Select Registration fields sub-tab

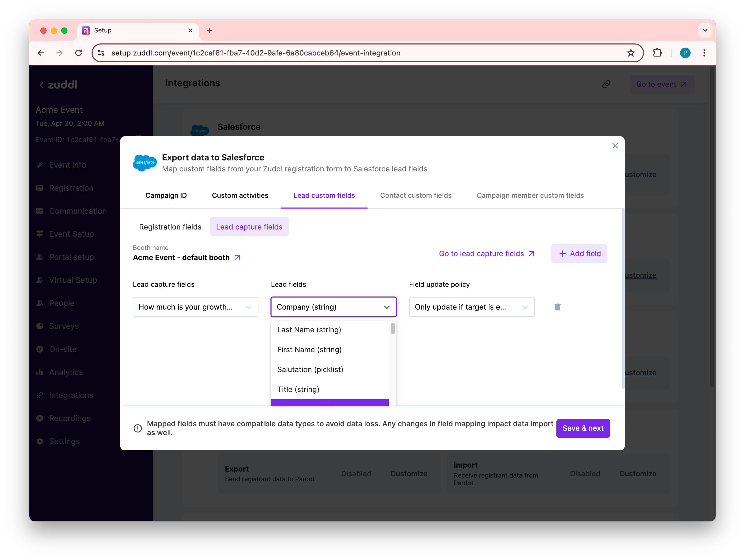pyautogui.click(x=170, y=227)
